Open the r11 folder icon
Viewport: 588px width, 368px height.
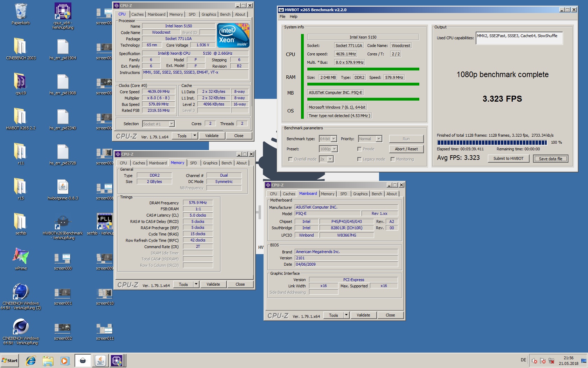point(21,154)
